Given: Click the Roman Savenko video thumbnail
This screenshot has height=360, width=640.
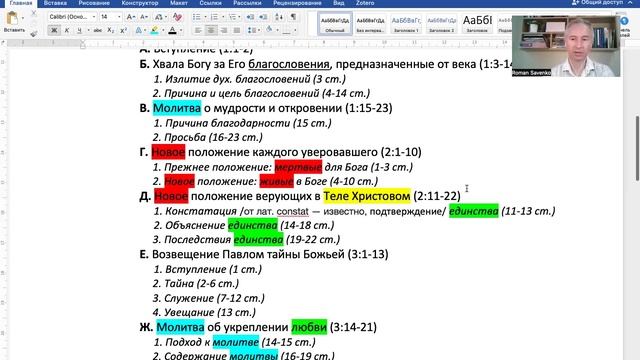Looking at the screenshot, I should coord(566,46).
